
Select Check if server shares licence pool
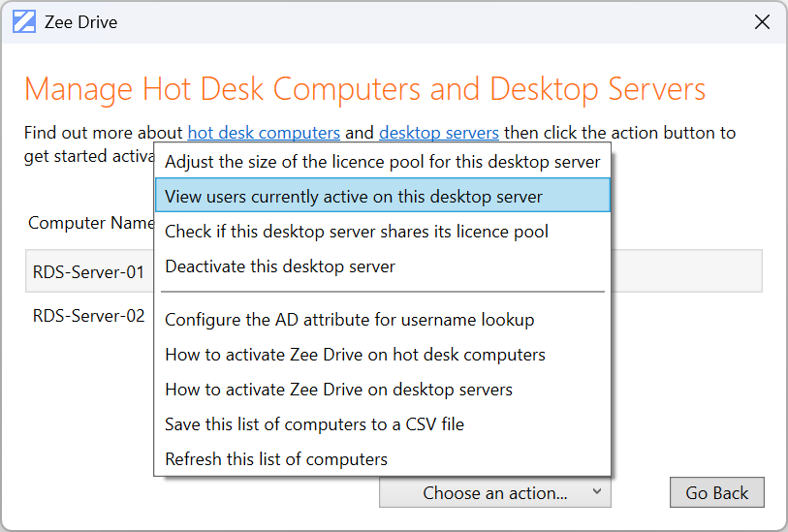click(357, 232)
